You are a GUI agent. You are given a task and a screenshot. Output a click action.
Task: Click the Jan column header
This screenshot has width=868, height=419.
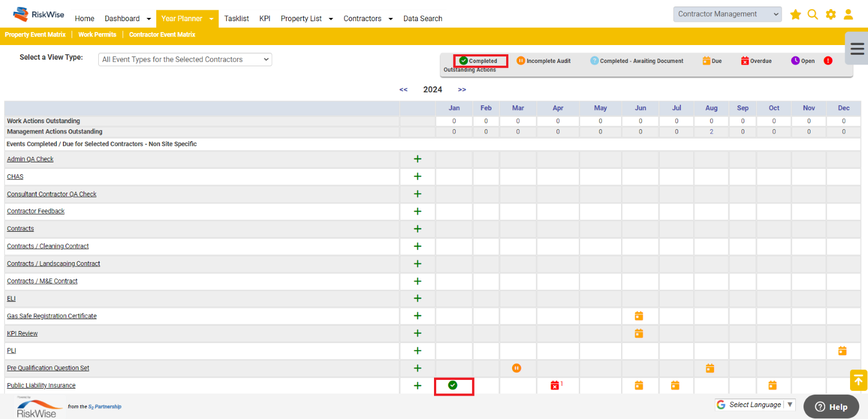pos(454,108)
